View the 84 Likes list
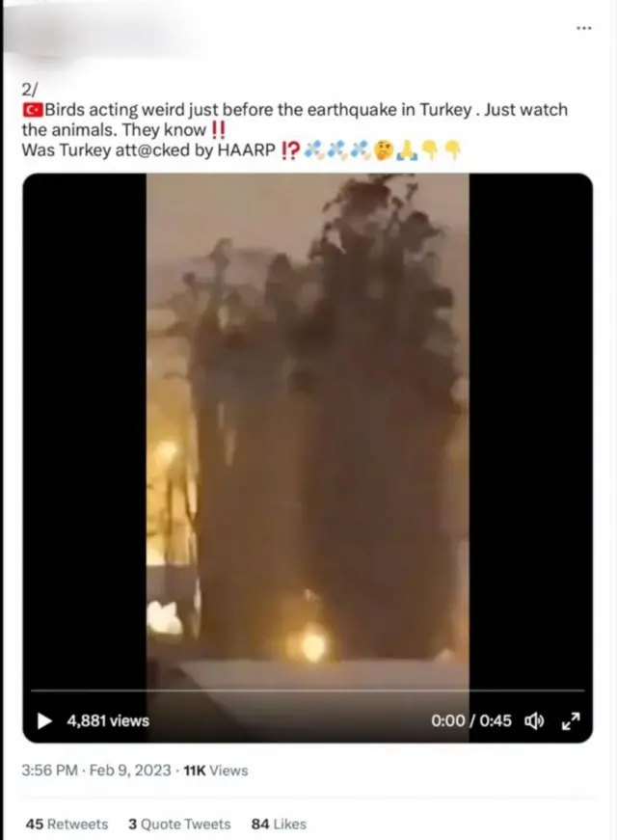Viewport: 617px width, 840px height. coord(279,824)
